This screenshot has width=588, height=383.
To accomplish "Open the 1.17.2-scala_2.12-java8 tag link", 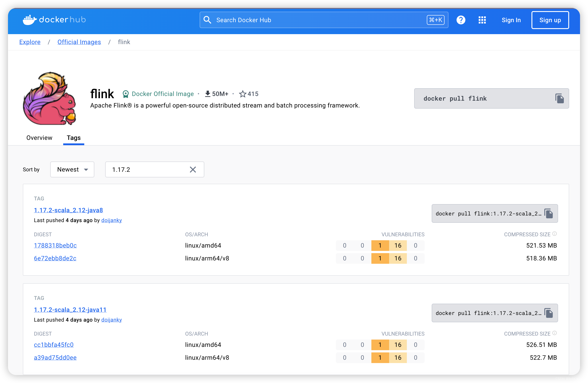I will point(69,210).
